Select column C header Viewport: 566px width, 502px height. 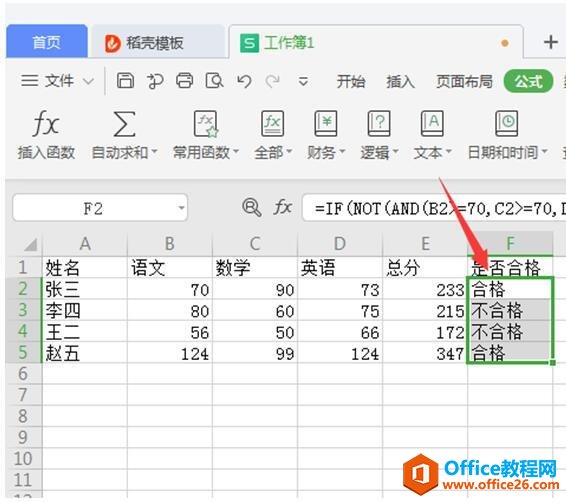[255, 244]
